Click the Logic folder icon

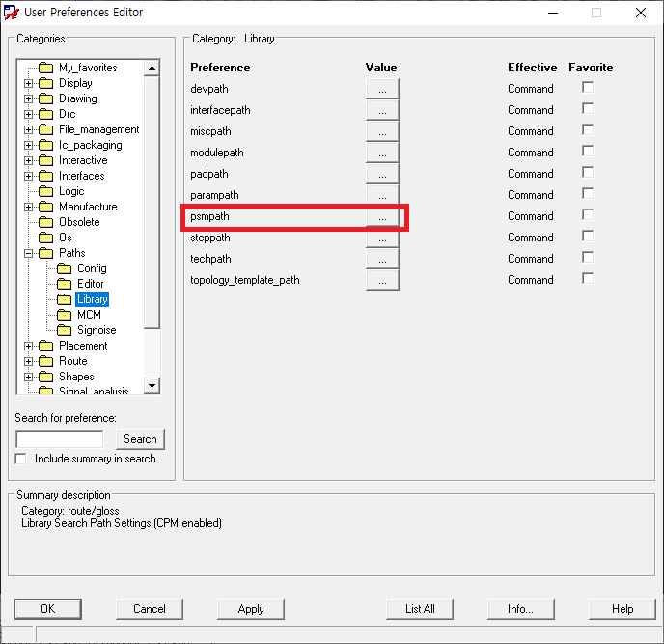click(45, 191)
